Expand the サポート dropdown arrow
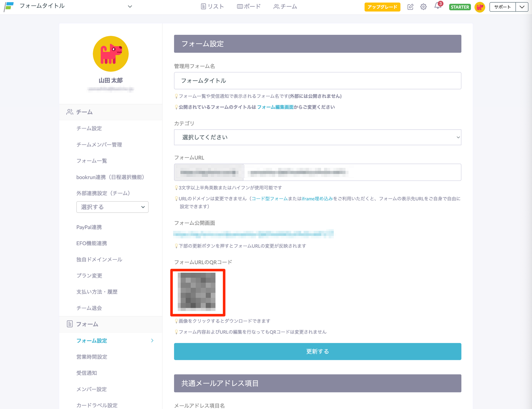The width and height of the screenshot is (532, 409). (522, 7)
